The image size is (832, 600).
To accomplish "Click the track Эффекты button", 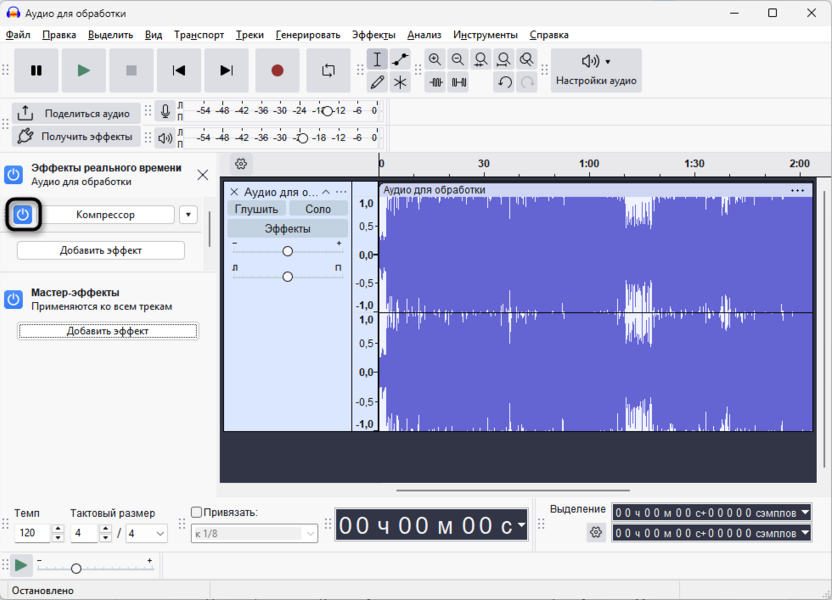I will point(288,229).
